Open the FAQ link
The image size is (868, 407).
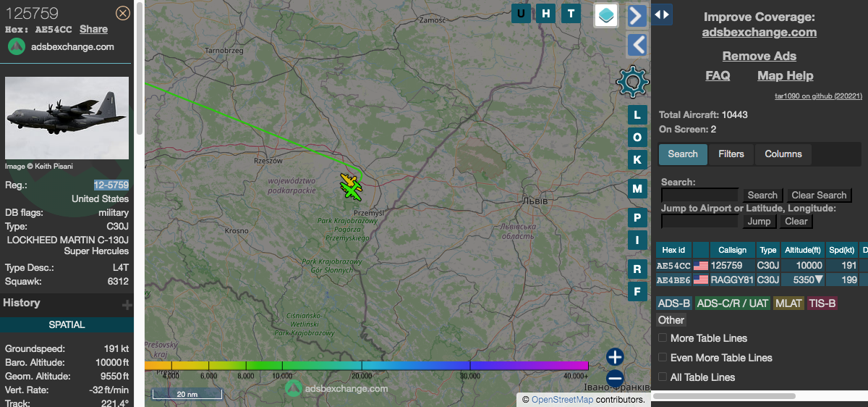718,75
